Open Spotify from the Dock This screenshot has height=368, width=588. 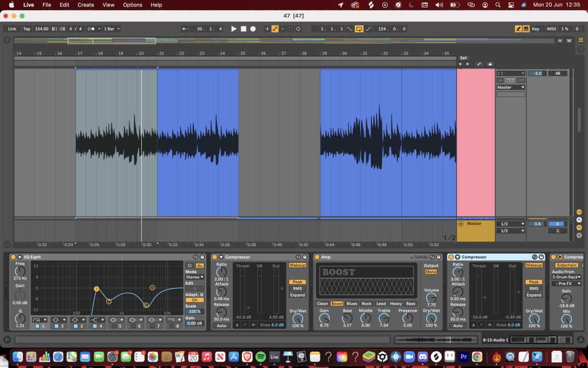(261, 356)
